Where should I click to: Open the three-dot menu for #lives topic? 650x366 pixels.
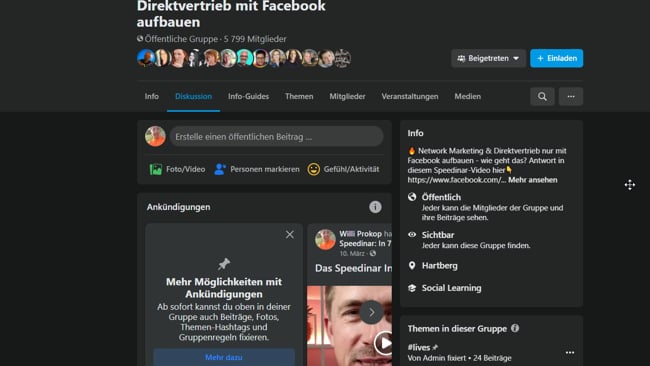[570, 352]
